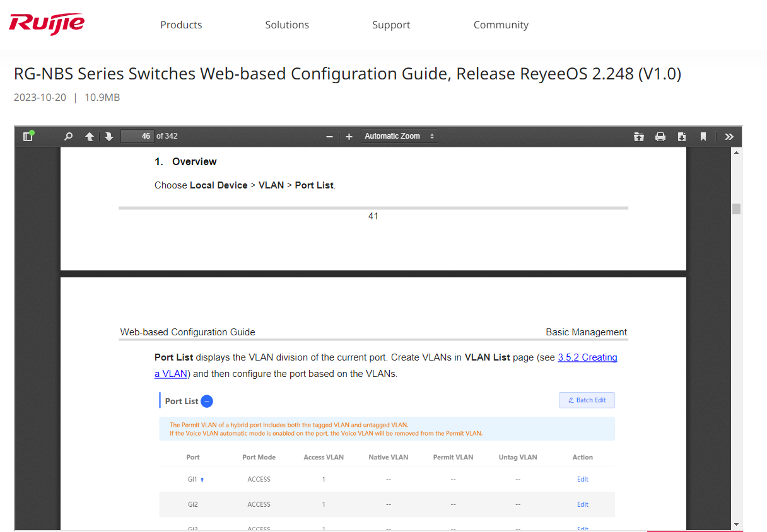Click Edit for port GI1
This screenshot has width=767, height=532.
tap(582, 479)
